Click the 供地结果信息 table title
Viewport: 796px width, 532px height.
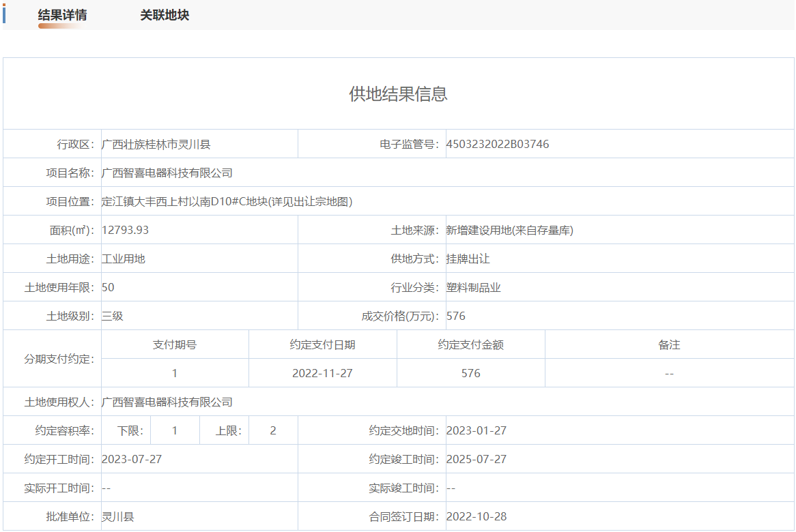coord(398,94)
